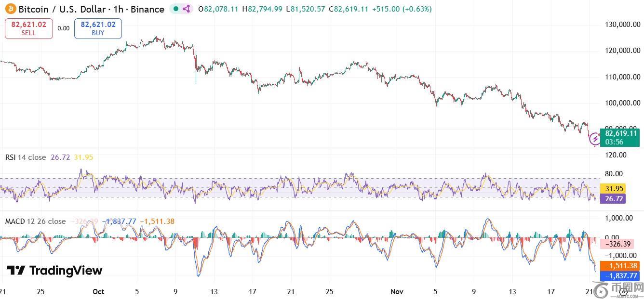Click the yellow RSI value label 31.95
The height and width of the screenshot is (299, 644).
click(x=613, y=188)
